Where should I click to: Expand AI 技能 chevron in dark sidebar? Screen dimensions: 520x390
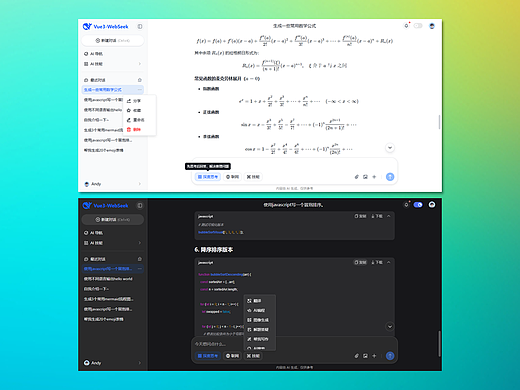point(140,243)
